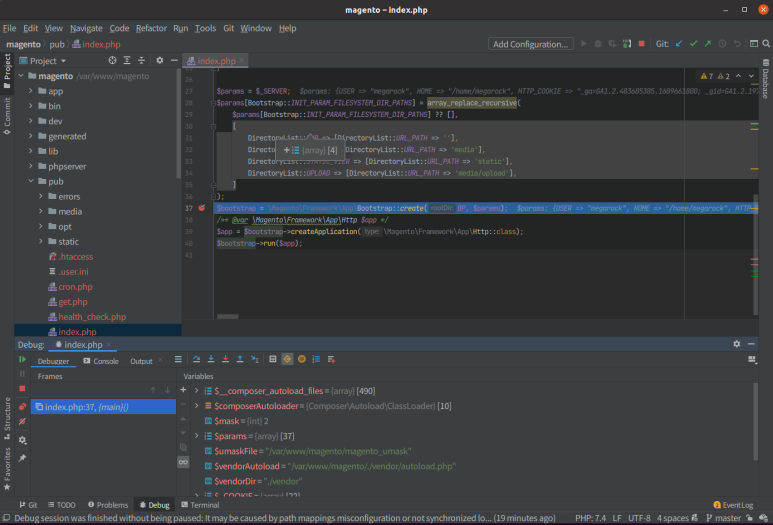The image size is (773, 525).
Task: Switch to the Console debug tab
Action: click(101, 361)
